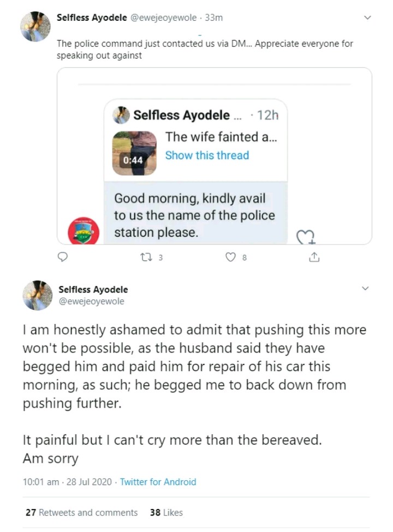Open the 33m timestamp of first tweet
Screen dimensions: 393x532
(x=213, y=18)
